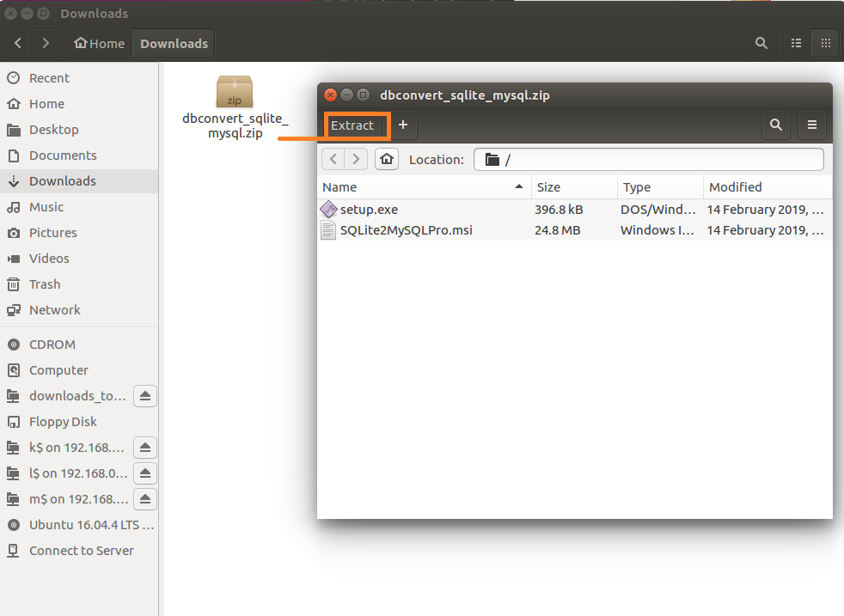844x616 pixels.
Task: Click the SQLite2MySQLPro.msi file icon
Action: tap(327, 230)
